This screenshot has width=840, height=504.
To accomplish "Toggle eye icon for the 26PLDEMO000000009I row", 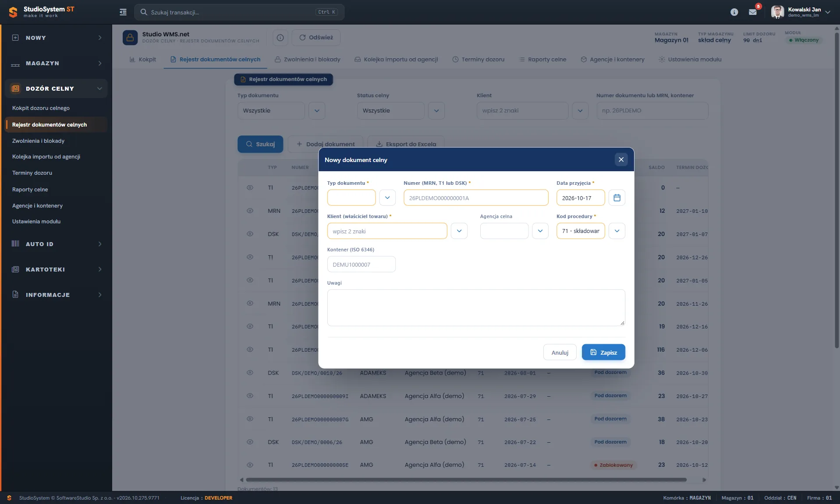I will point(250,396).
